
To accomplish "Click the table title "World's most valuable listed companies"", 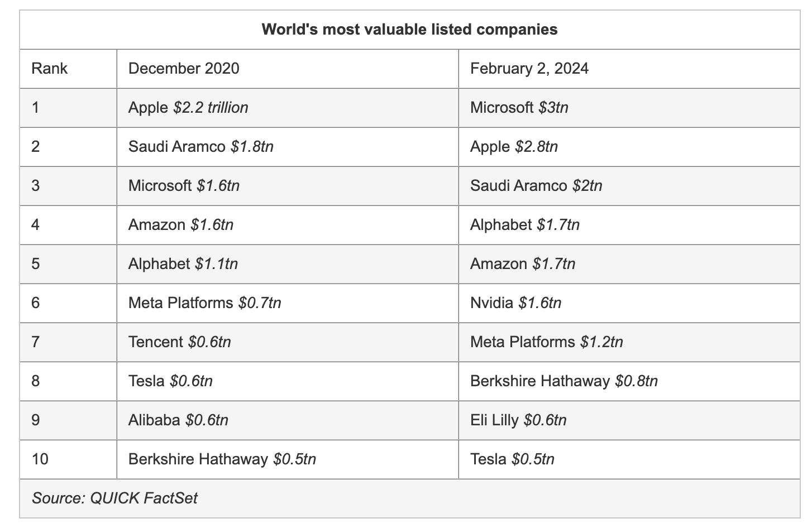I will (409, 30).
